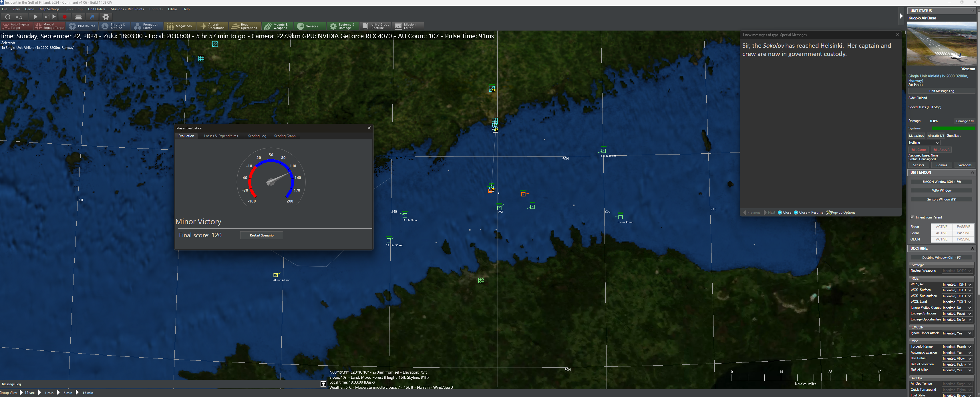Open the Unit Message Log

pos(942,91)
